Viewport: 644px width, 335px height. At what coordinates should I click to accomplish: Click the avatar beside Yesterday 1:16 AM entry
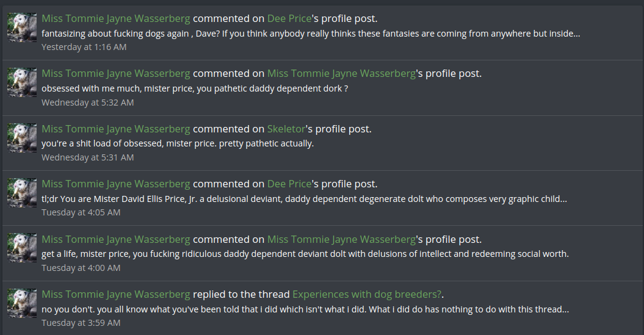point(22,27)
